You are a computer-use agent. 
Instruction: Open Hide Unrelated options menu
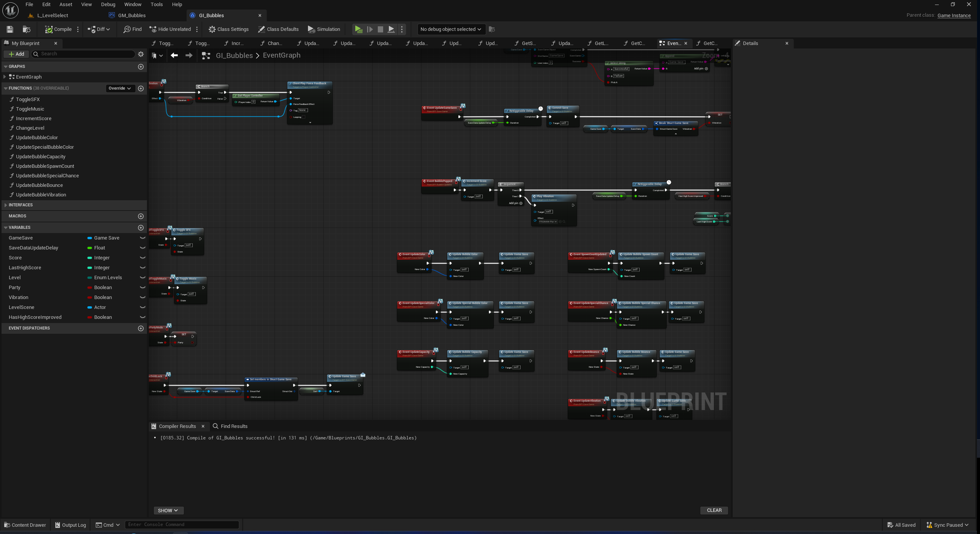click(x=197, y=29)
